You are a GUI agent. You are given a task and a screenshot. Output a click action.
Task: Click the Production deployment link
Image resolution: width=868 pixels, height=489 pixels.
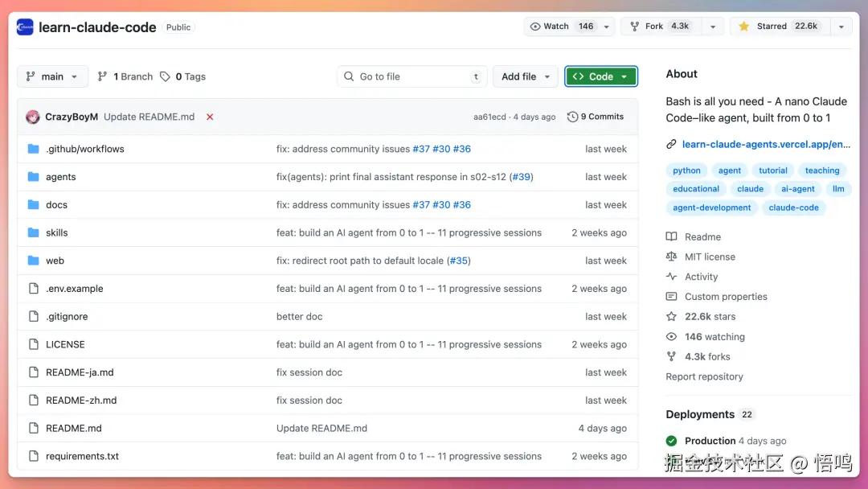point(710,441)
